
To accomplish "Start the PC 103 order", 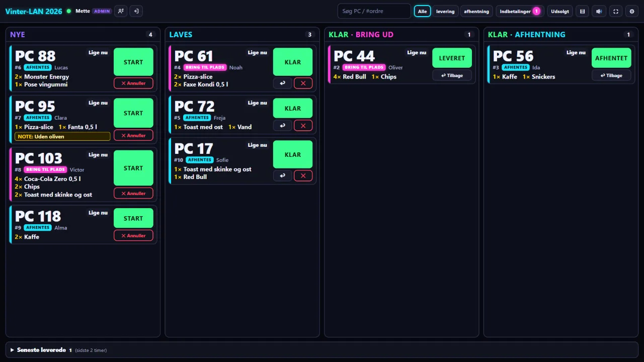I will 133,168.
